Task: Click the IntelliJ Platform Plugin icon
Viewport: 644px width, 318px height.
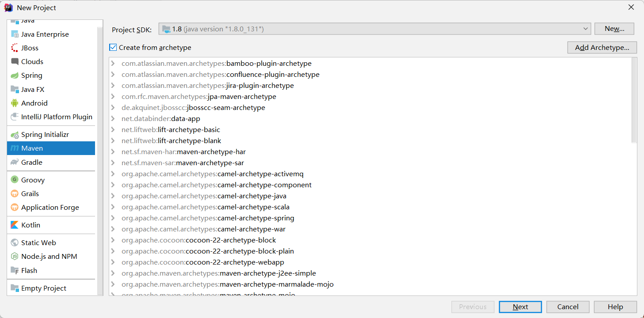Action: 15,117
